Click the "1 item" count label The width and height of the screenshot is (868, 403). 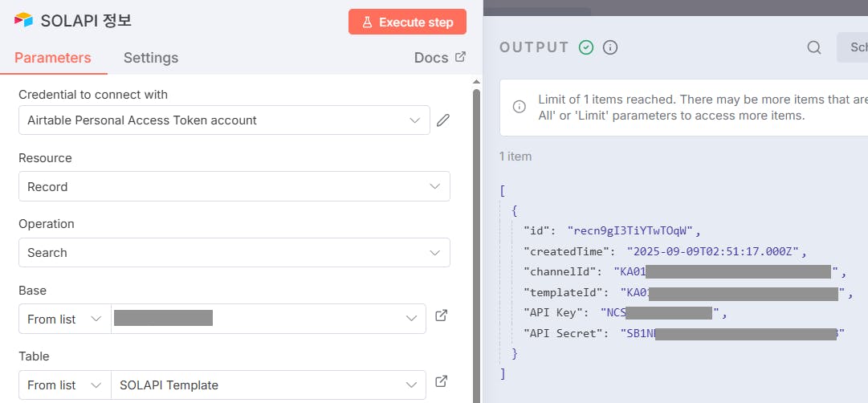coord(516,157)
